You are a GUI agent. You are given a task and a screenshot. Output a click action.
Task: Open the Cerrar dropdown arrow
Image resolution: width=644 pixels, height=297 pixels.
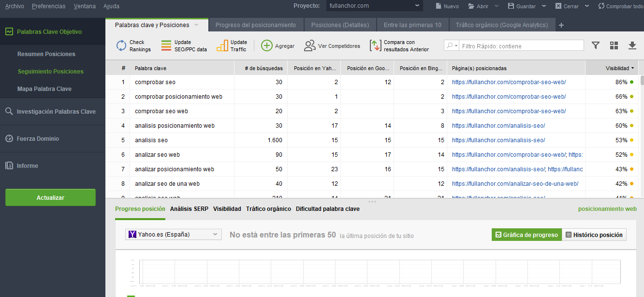click(x=587, y=6)
